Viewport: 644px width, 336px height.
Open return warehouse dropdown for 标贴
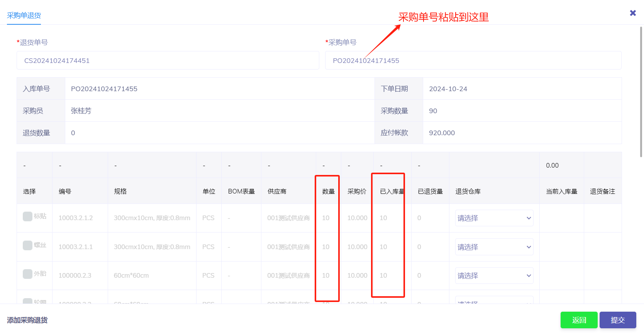point(494,218)
